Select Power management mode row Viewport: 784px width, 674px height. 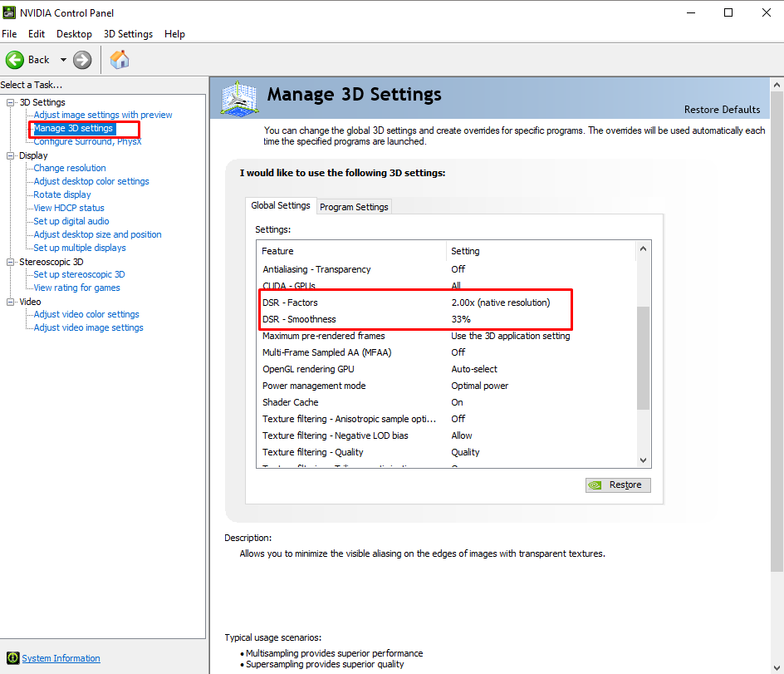point(447,386)
